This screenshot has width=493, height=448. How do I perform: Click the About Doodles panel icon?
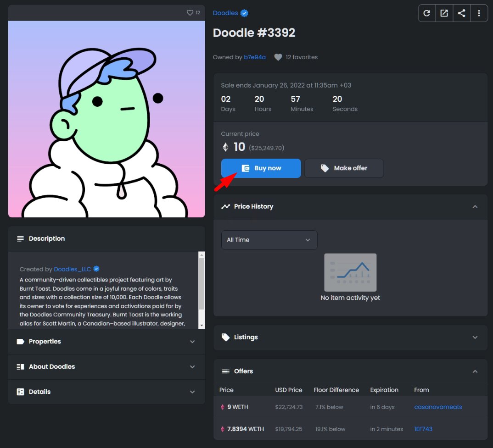pyautogui.click(x=21, y=367)
